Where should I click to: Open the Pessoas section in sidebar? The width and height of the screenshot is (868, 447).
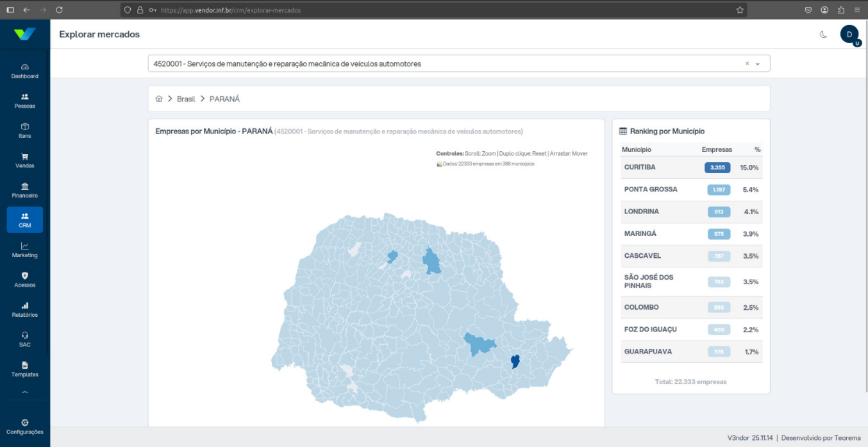(x=25, y=101)
